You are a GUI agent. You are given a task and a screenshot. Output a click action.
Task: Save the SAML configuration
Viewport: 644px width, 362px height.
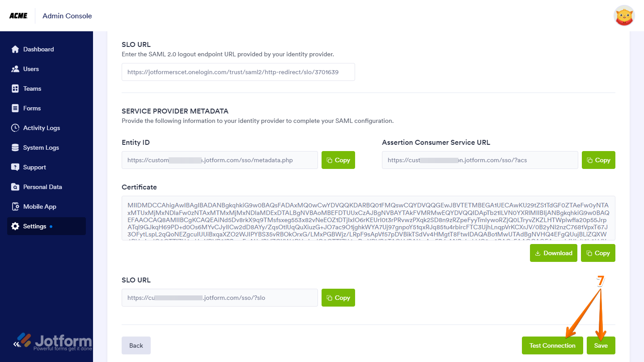601,345
